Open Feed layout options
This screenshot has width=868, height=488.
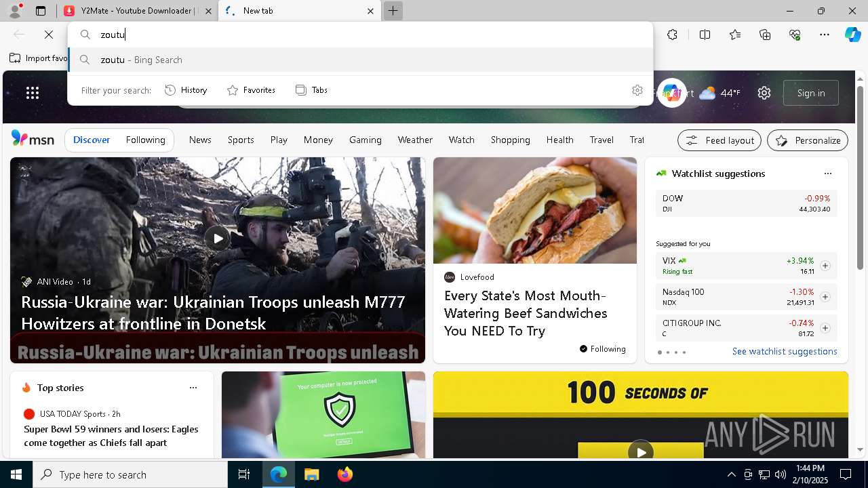pos(719,140)
